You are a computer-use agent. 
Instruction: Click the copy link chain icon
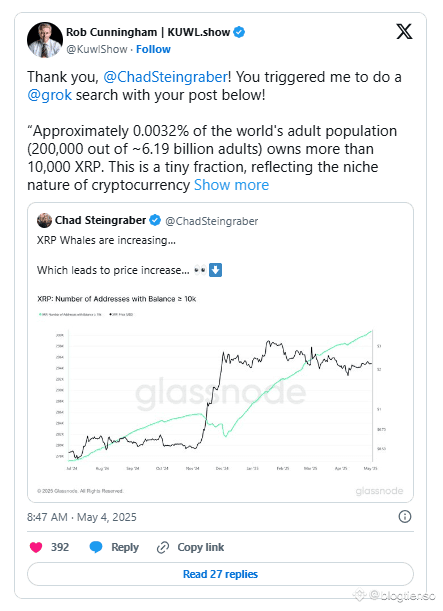[x=163, y=547]
